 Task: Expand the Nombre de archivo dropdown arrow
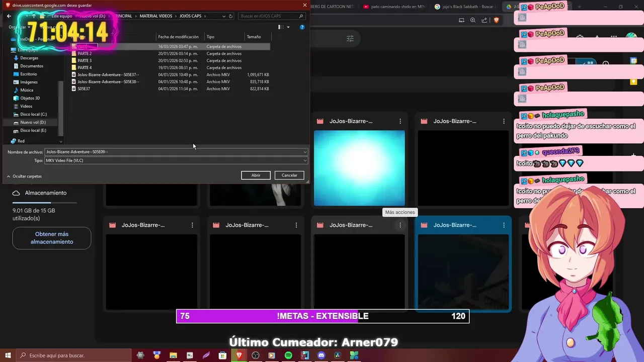(x=305, y=152)
